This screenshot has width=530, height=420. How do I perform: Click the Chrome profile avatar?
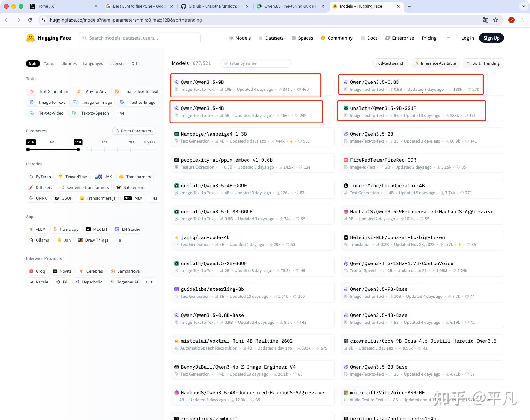(x=512, y=20)
